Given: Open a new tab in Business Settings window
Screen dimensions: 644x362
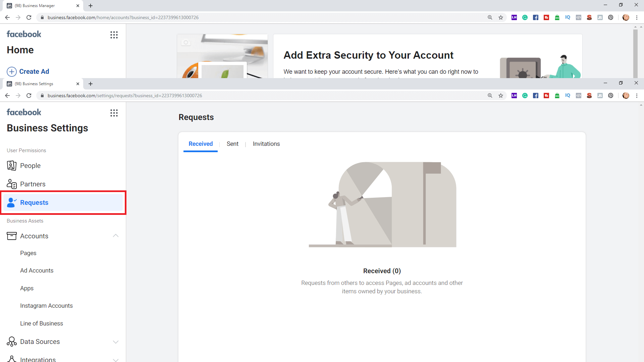Looking at the screenshot, I should (x=91, y=84).
